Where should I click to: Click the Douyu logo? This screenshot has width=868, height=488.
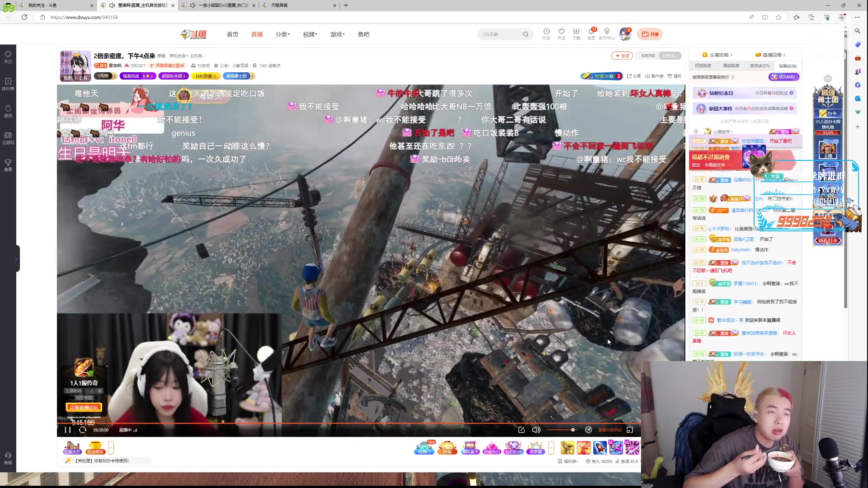coord(193,34)
